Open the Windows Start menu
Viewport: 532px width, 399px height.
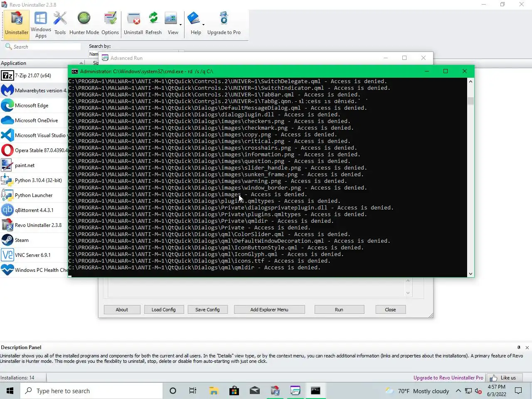pyautogui.click(x=10, y=391)
